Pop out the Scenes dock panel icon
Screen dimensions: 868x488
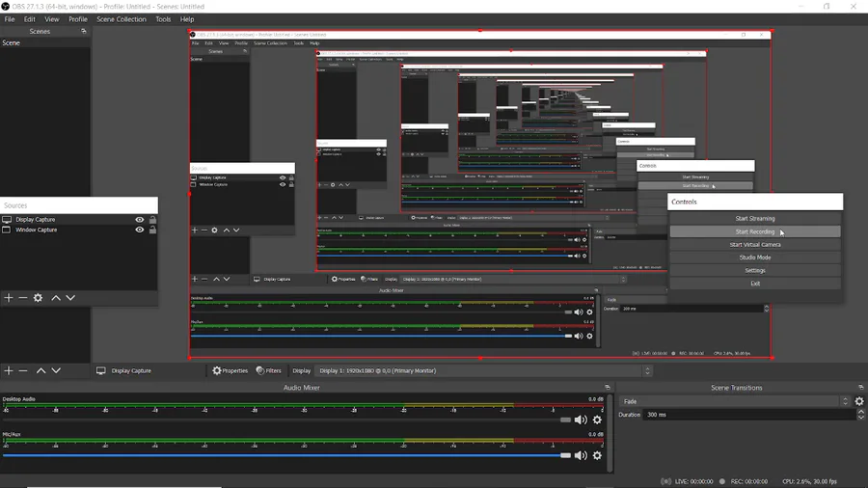84,32
